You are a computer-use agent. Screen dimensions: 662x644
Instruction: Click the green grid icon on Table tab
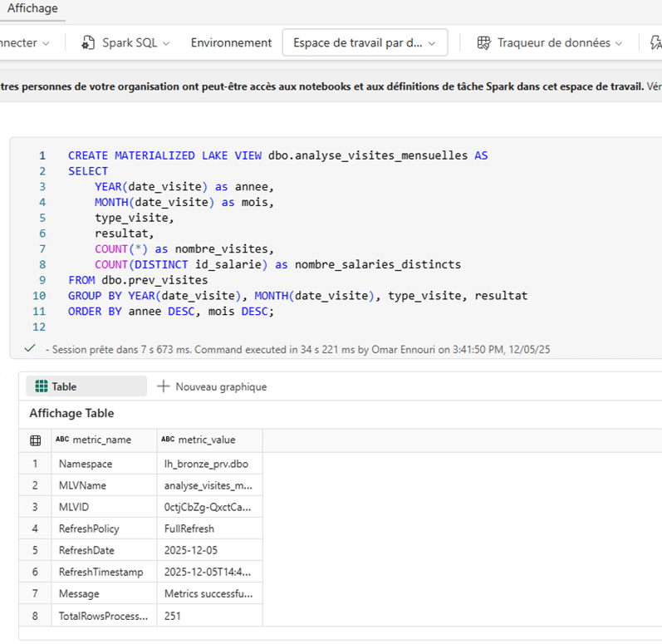[x=42, y=386]
